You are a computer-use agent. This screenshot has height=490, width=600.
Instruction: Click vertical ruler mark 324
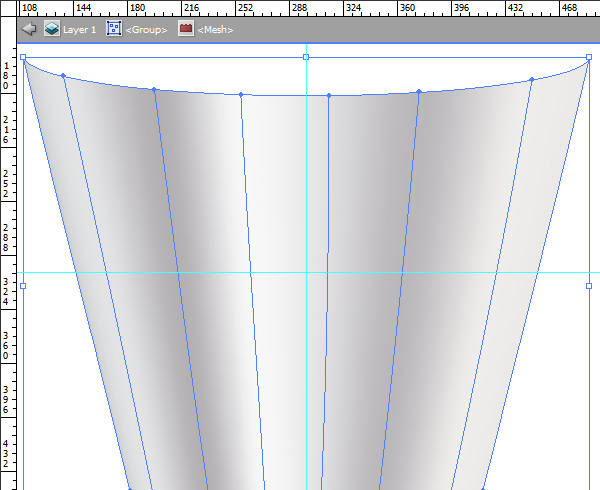5,291
